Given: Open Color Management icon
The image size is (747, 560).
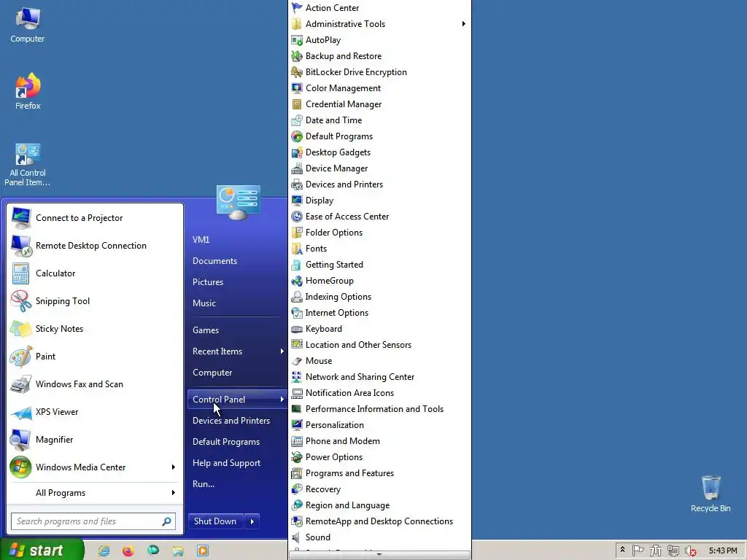Looking at the screenshot, I should [297, 88].
